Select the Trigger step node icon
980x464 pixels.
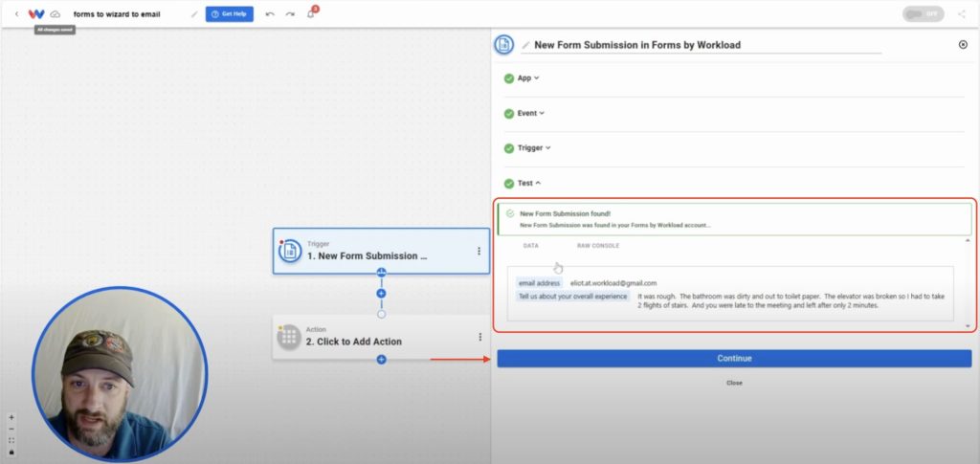pos(290,251)
